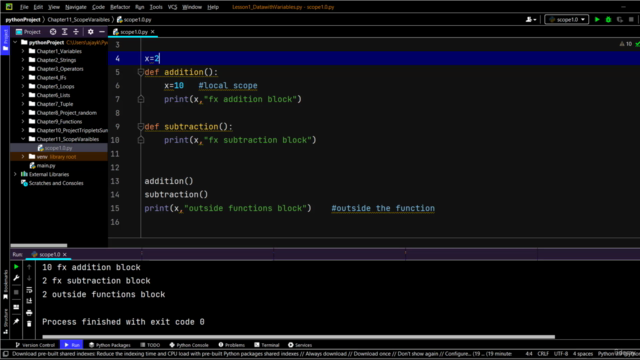Hide the Project panel with the minus icon
The image size is (640, 360).
[102, 31]
